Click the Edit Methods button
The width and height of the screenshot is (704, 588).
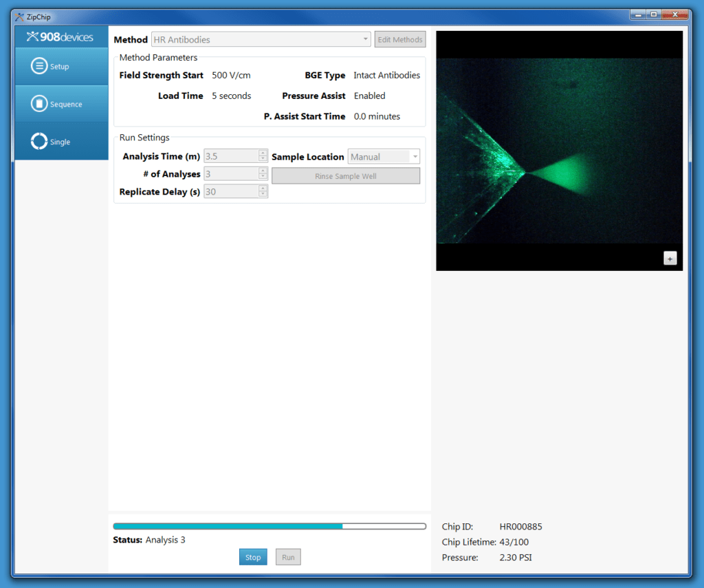(399, 39)
